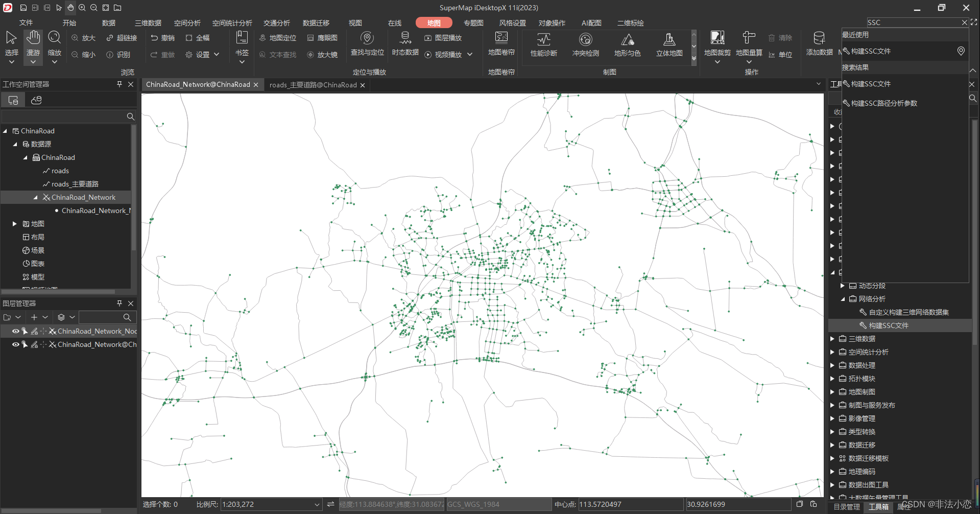Click workspace manager search field
Image resolution: width=980 pixels, height=514 pixels.
[63, 116]
